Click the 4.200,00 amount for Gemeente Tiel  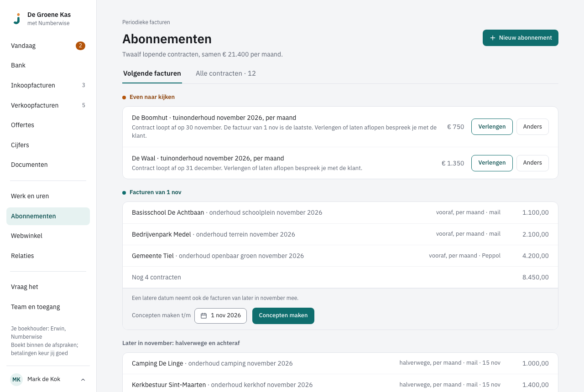pyautogui.click(x=536, y=256)
